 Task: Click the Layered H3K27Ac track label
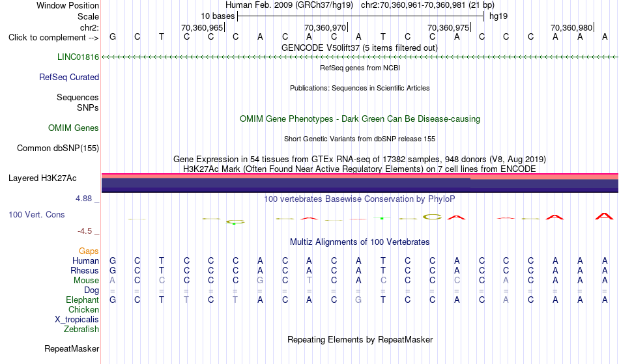[x=42, y=178]
